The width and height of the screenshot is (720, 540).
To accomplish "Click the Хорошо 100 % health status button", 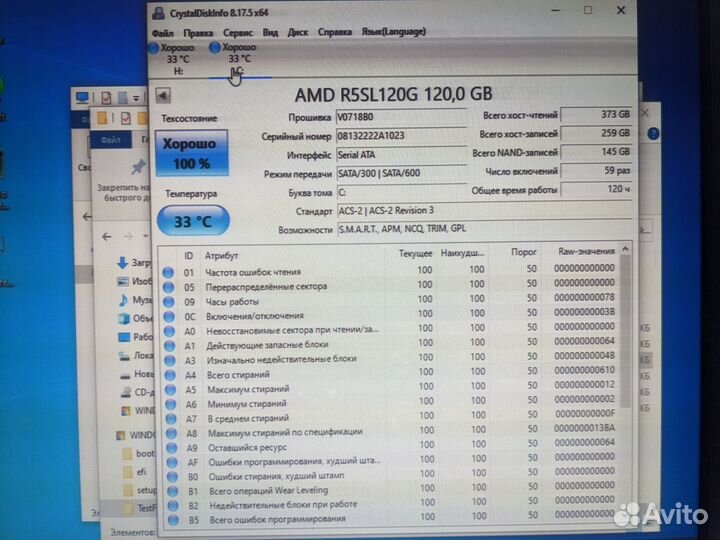I will [191, 153].
